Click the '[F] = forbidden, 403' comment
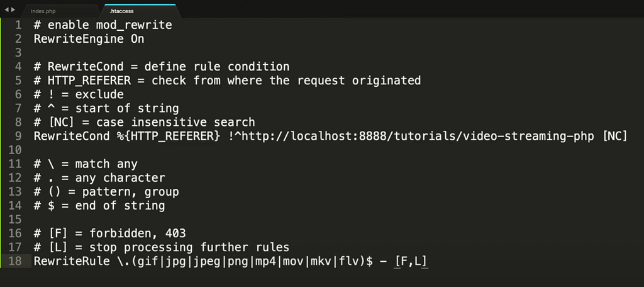Screen dimensions: 644x287 (109, 234)
